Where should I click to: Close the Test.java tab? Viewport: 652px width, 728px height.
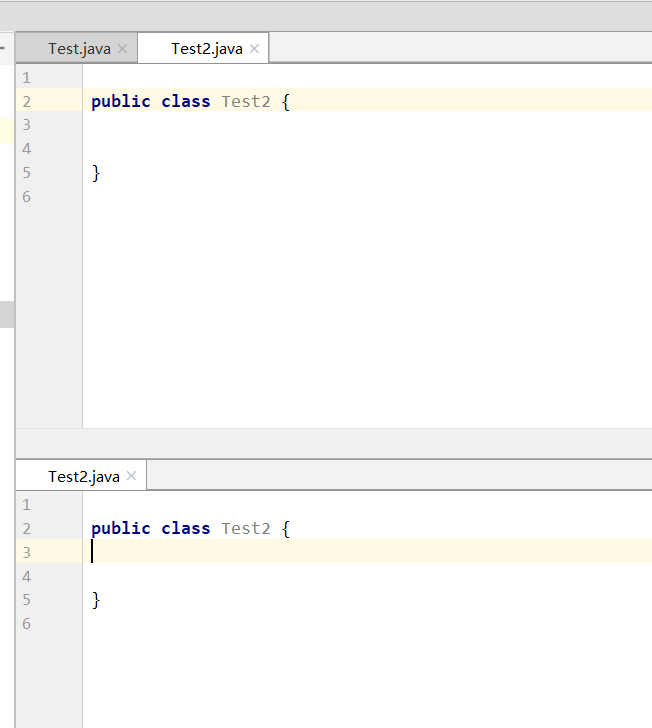(x=122, y=49)
